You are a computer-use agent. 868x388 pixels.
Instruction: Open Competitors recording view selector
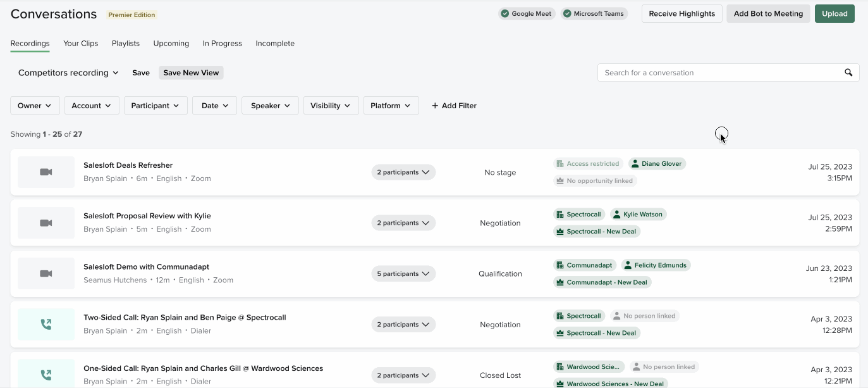68,73
